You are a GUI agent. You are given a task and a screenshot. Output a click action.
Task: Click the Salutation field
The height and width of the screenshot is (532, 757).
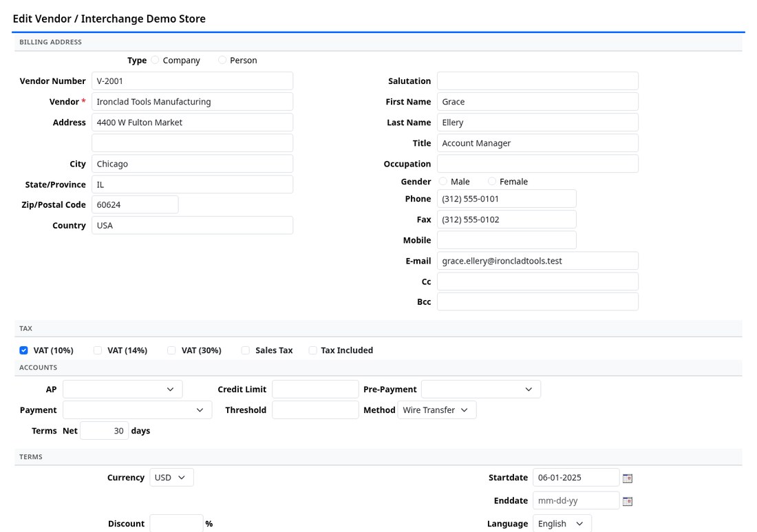[x=537, y=81]
